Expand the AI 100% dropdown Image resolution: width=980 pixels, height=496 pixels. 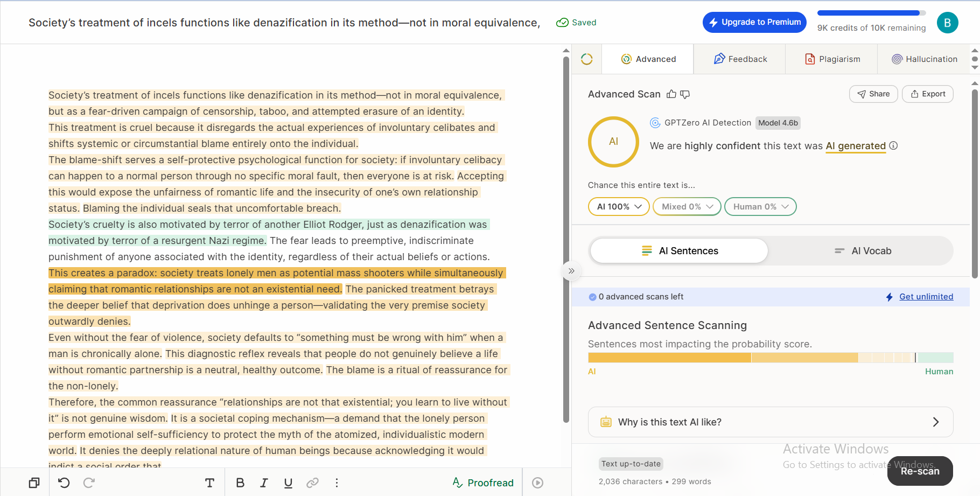tap(619, 207)
